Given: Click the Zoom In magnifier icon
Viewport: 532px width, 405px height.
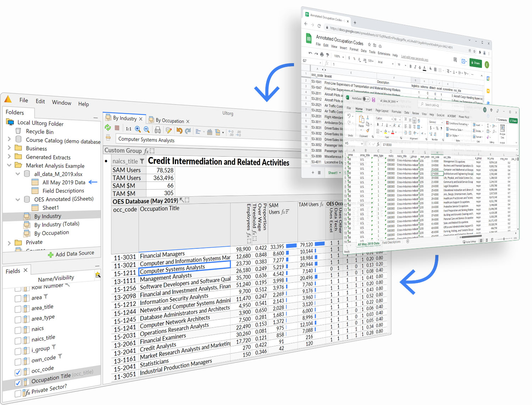Looking at the screenshot, I should [x=138, y=129].
